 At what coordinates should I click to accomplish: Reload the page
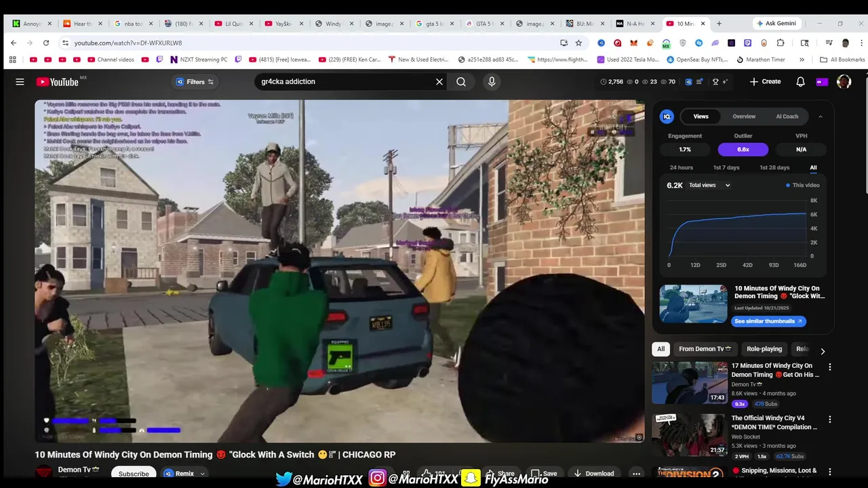pos(46,43)
